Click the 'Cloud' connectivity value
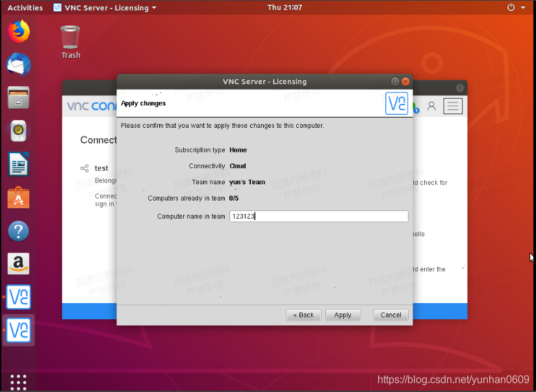 (x=238, y=166)
